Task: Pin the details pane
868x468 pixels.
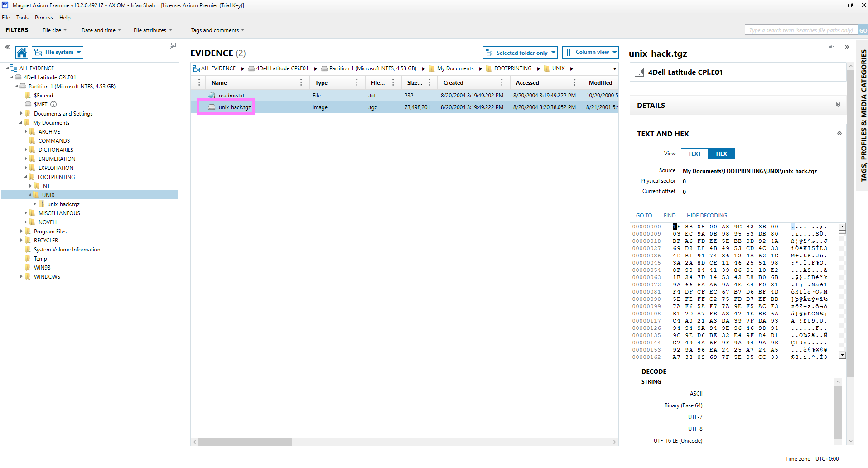Action: [831, 46]
